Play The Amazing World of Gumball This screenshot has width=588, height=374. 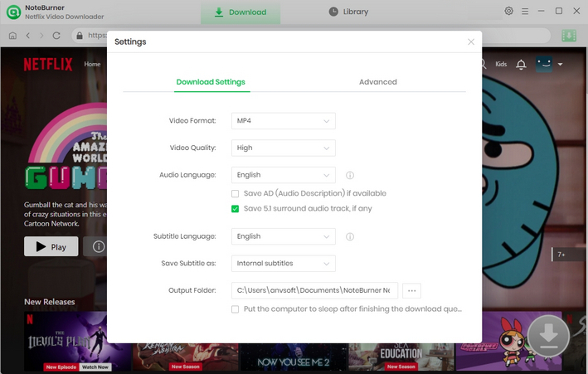point(51,246)
